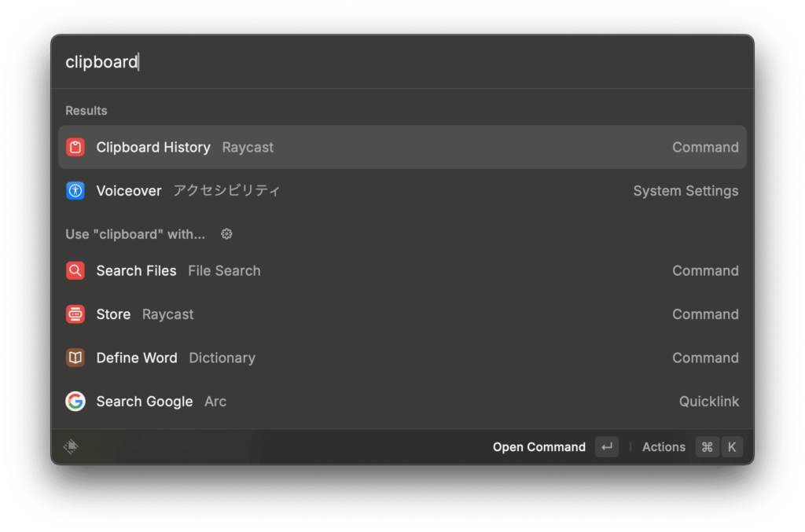Click into the clipboard search field

pos(402,61)
